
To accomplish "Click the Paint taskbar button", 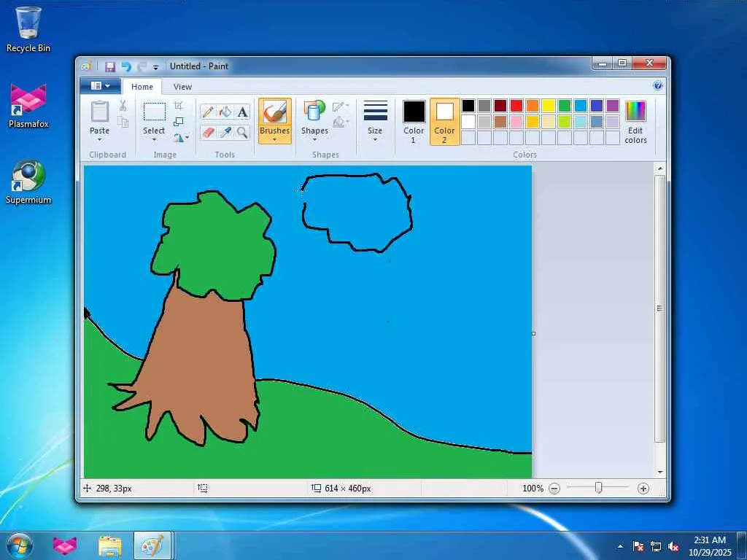I will [152, 546].
